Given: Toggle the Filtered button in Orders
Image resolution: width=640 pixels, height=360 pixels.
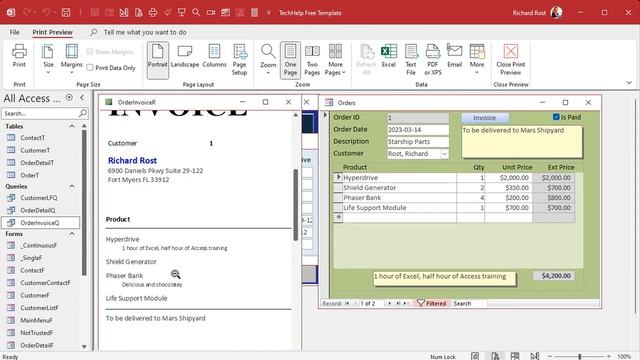Looking at the screenshot, I should tap(432, 303).
